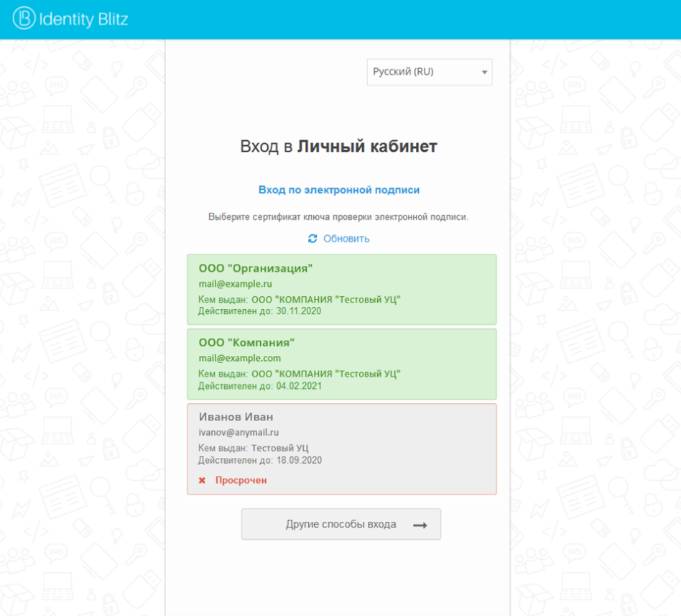Screen dimensions: 681x616
Task: Click the Identity Blitz logo icon
Action: (x=24, y=19)
